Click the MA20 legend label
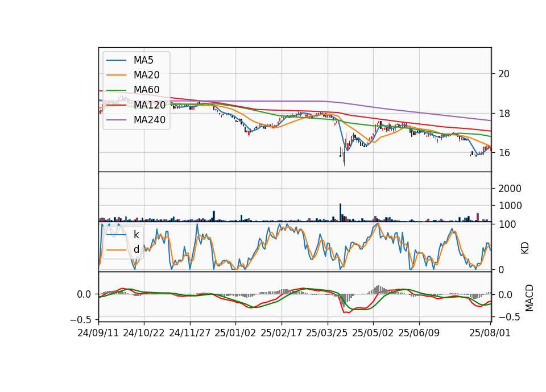This screenshot has height=392, width=546. [147, 75]
